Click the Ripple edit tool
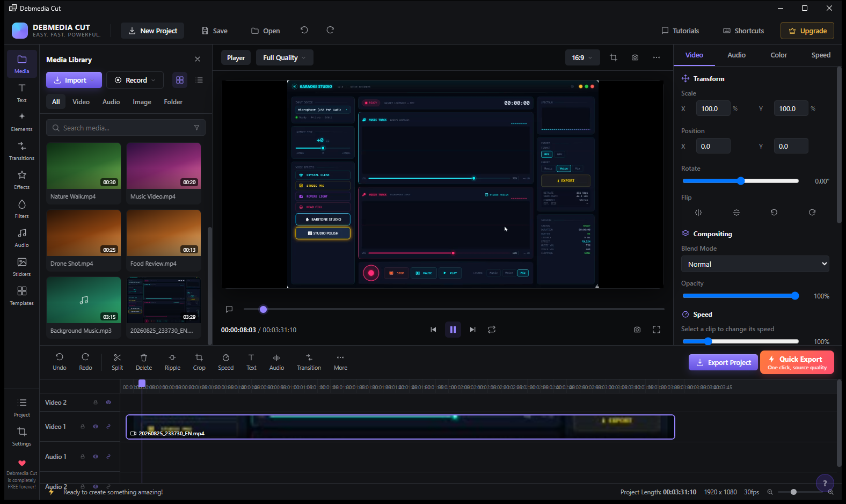Viewport: 846px width, 504px height. (172, 362)
